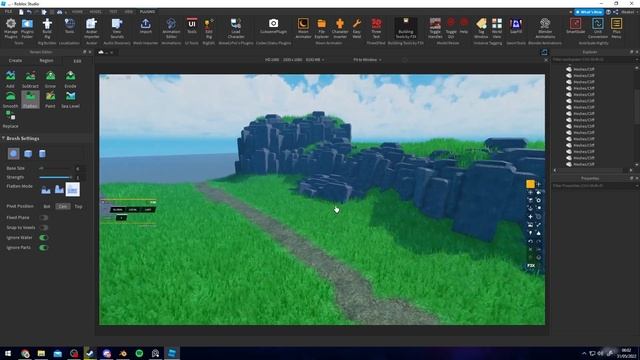The image size is (640, 360).
Task: Collapse the Brush Settings section
Action: (x=3, y=138)
